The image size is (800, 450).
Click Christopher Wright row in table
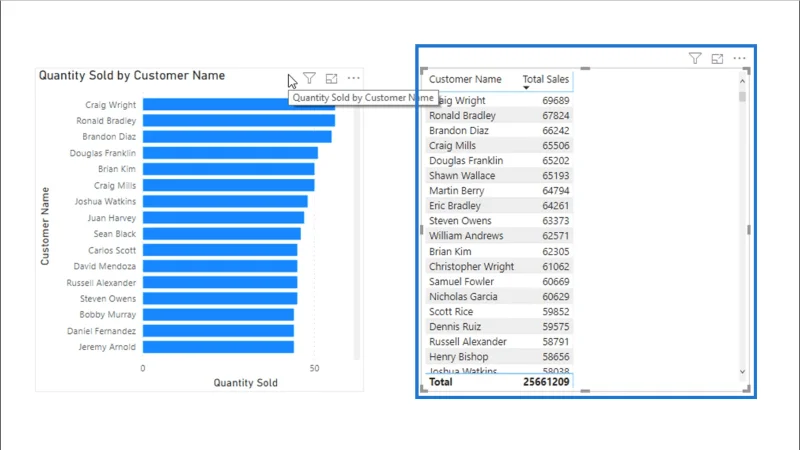(498, 266)
